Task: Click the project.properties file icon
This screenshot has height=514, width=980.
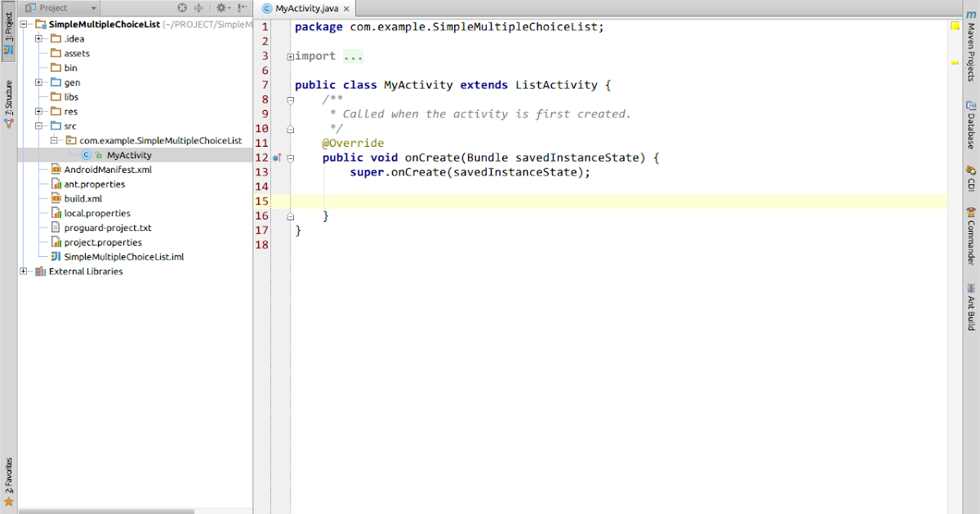Action: [56, 242]
